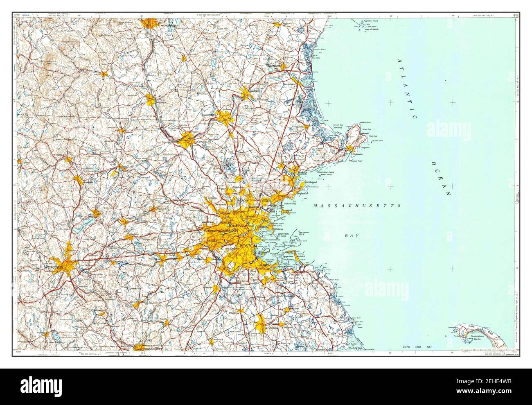Click the WORCESTER city label
Viewport: 532px width, 405px height.
53,267
